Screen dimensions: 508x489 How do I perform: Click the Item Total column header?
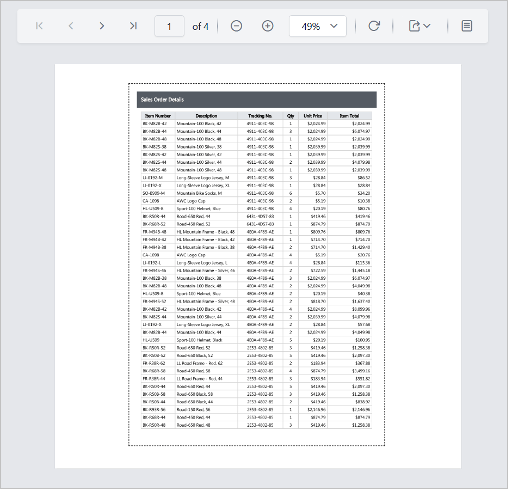pyautogui.click(x=349, y=116)
